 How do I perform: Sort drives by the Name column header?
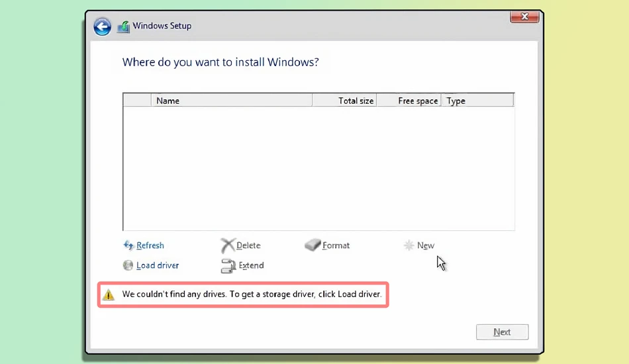[232, 101]
